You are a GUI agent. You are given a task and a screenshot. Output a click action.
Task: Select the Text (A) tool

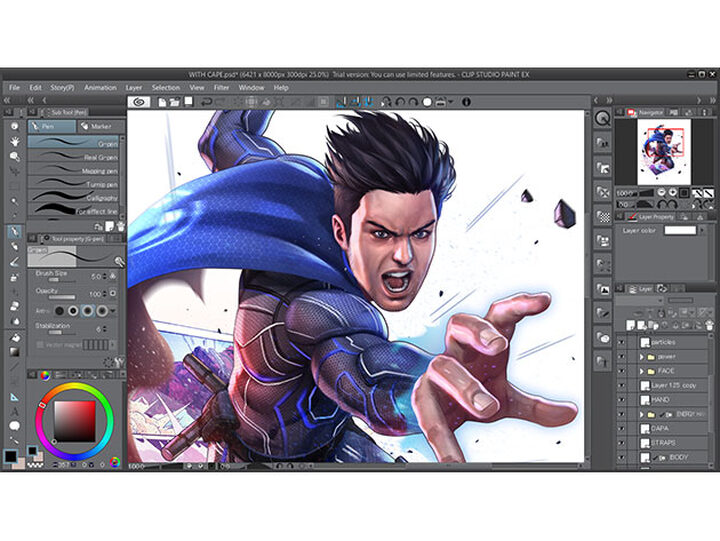point(15,411)
